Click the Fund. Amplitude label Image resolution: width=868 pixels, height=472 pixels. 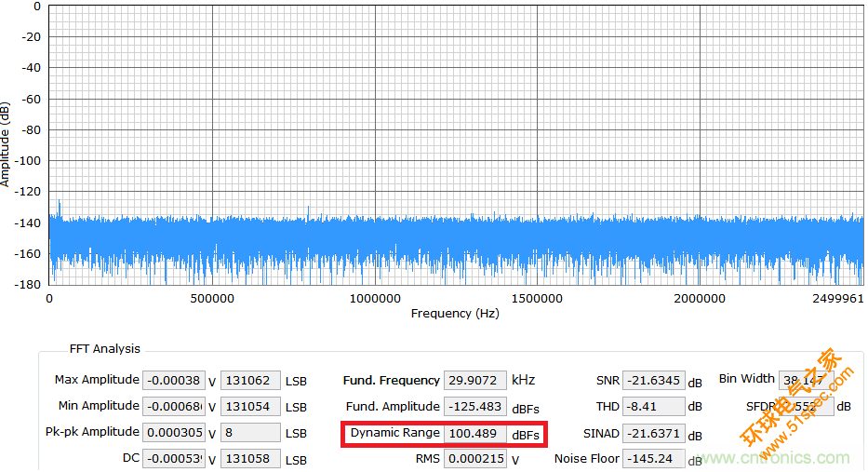tap(393, 407)
